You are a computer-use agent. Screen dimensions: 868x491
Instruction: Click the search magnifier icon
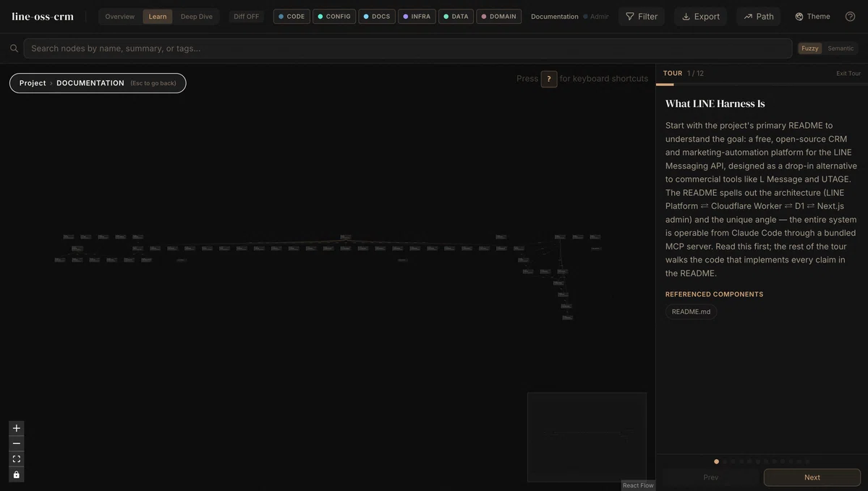pyautogui.click(x=14, y=48)
